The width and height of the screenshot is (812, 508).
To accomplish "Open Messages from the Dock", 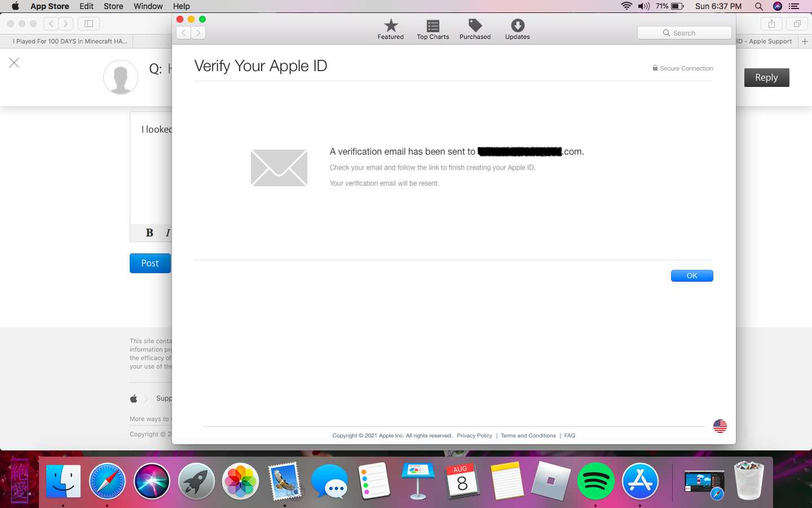I will pos(329,481).
